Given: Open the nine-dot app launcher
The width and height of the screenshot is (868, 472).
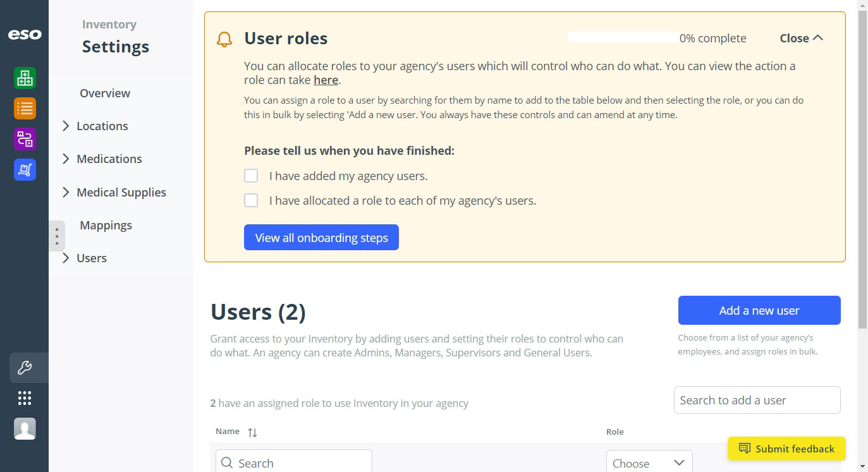Looking at the screenshot, I should coord(25,398).
